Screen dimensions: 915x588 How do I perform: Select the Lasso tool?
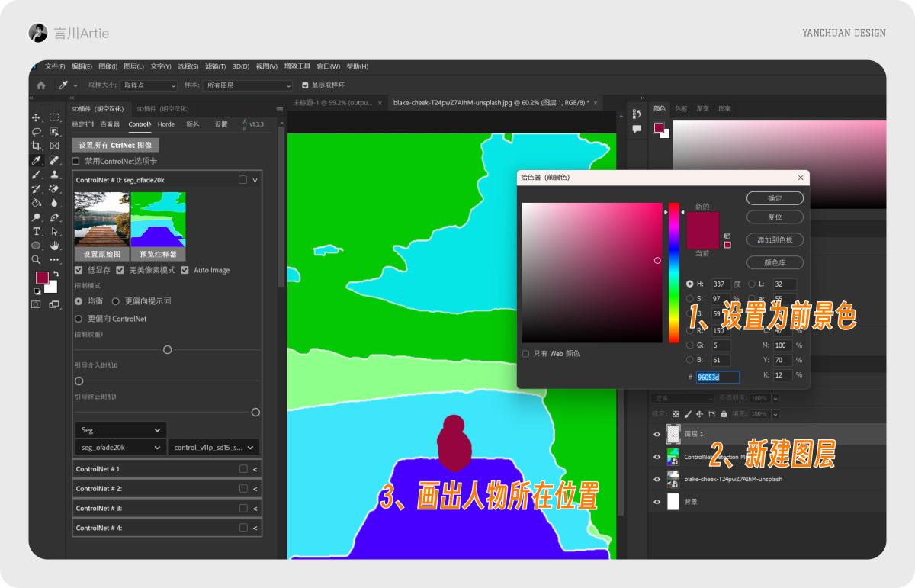pos(35,132)
